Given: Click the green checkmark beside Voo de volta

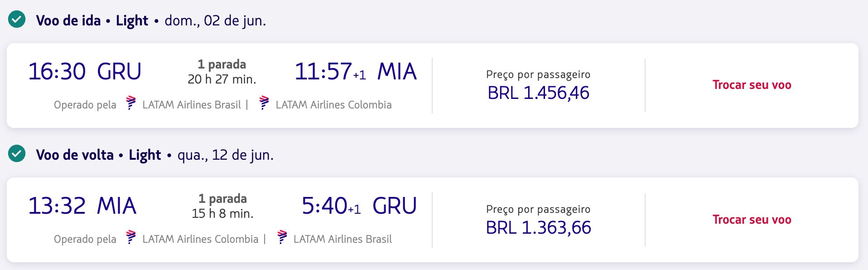Looking at the screenshot, I should 17,154.
